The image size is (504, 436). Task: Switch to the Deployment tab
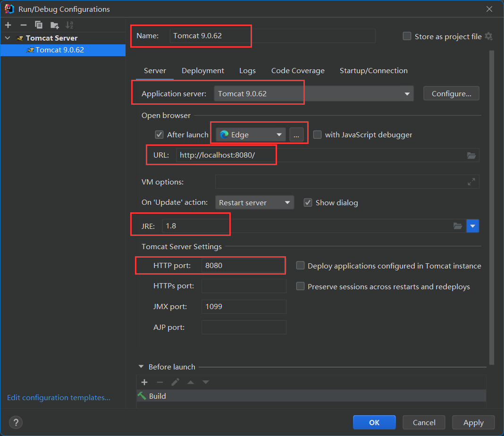click(x=203, y=71)
